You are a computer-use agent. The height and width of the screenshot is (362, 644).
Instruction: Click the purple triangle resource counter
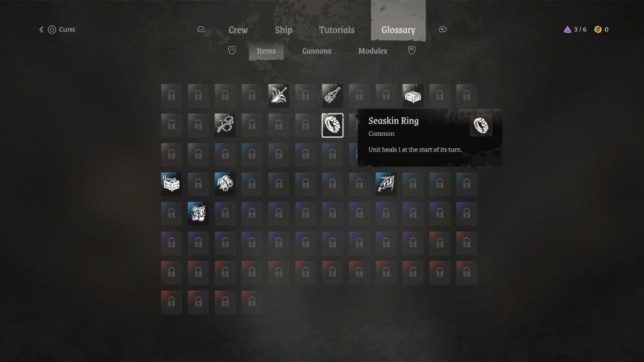pos(575,30)
